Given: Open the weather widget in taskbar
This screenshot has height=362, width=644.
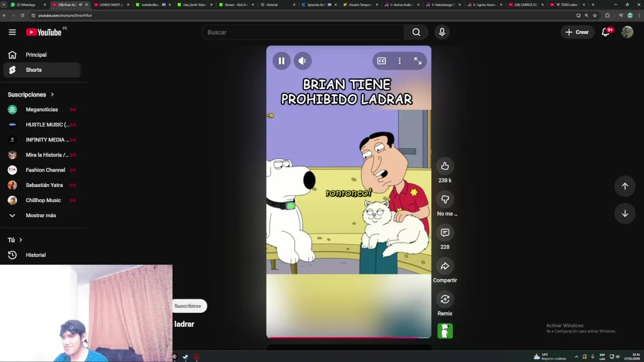Looking at the screenshot, I should pos(550,357).
